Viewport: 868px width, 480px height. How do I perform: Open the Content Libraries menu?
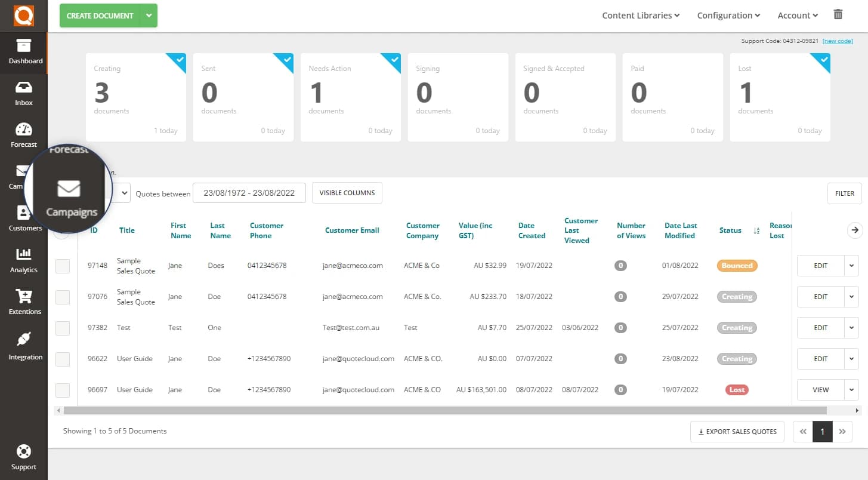tap(640, 15)
